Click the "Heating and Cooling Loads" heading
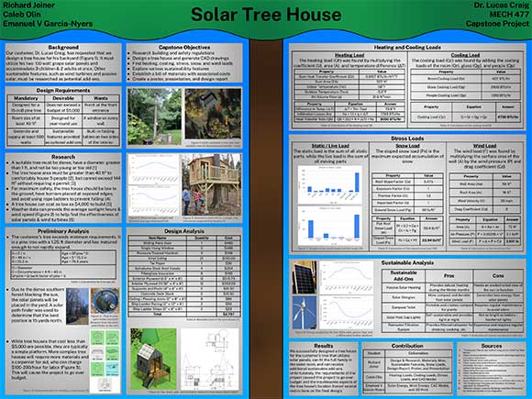 pos(407,47)
